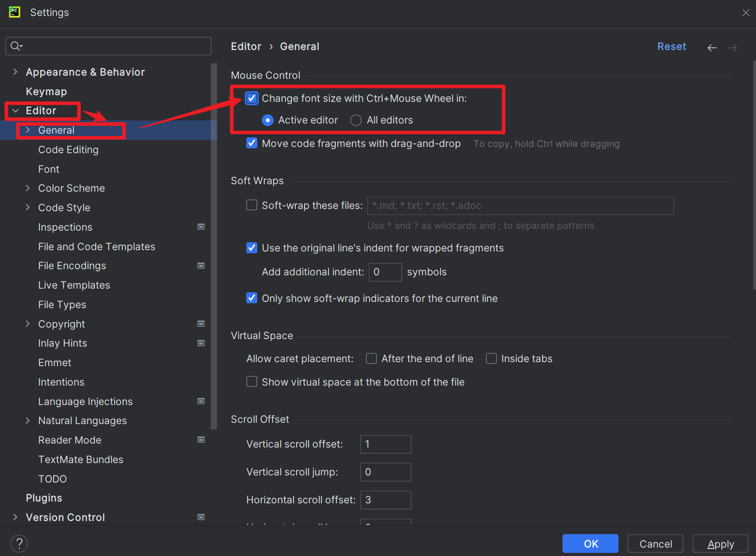Screen dimensions: 756x556
Task: Click project-level icon next to Reader Mode
Action: (x=201, y=440)
